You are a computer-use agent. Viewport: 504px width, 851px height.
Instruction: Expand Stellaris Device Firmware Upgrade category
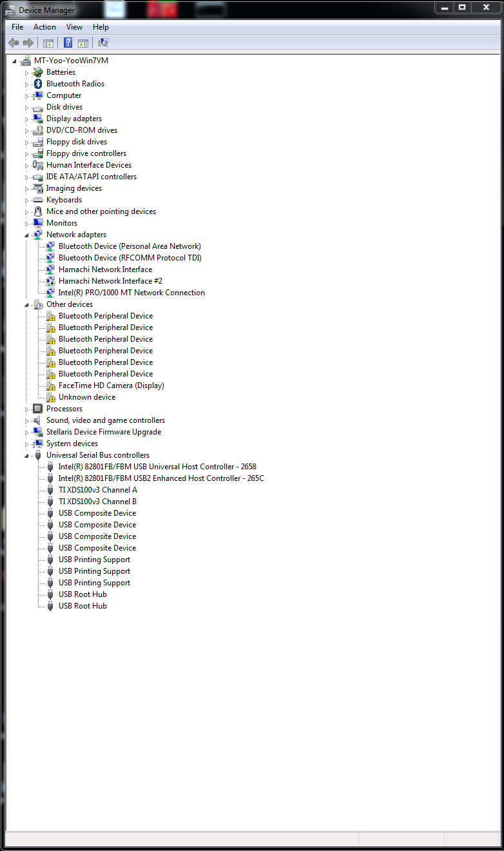(x=27, y=432)
